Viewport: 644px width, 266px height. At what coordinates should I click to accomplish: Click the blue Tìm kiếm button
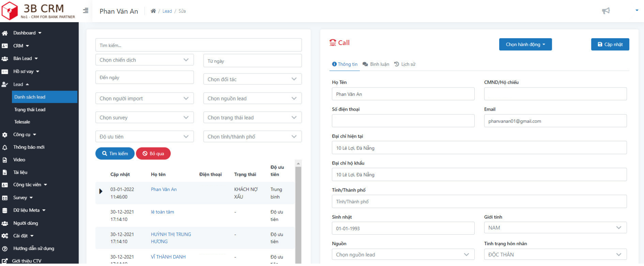click(115, 154)
